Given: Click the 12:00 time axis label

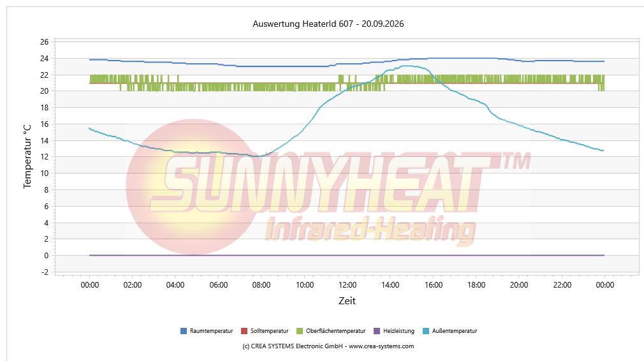Looking at the screenshot, I should (x=347, y=285).
